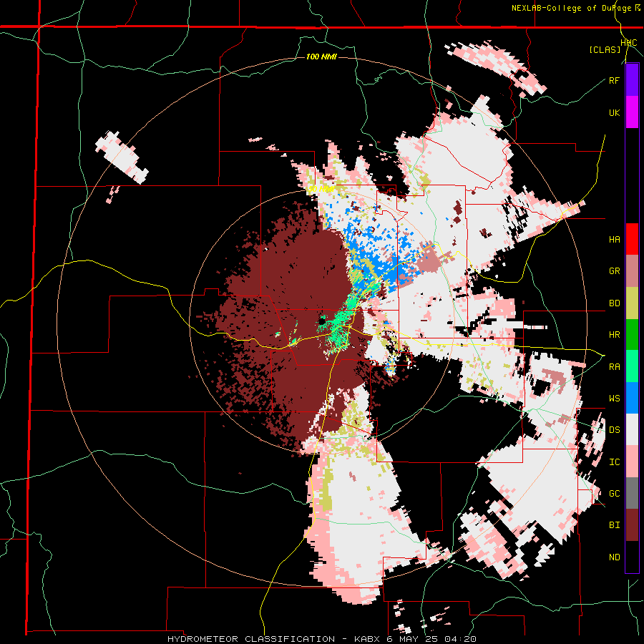The width and height of the screenshot is (644, 644).
Task: Click the ND label beside the legend
Action: [x=614, y=557]
